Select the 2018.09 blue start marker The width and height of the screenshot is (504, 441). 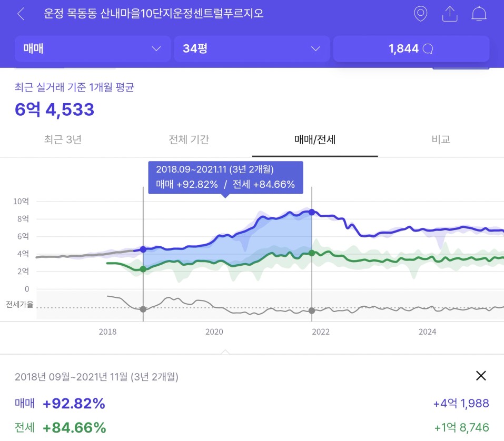coord(143,249)
